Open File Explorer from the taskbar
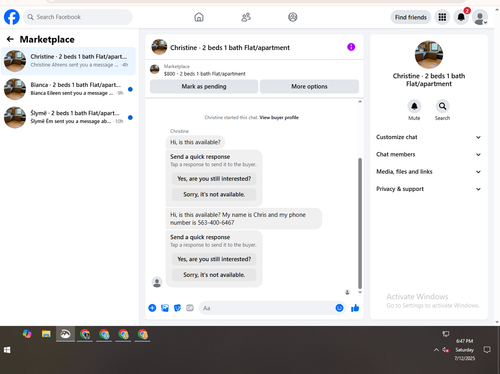The image size is (500, 374). point(46,334)
